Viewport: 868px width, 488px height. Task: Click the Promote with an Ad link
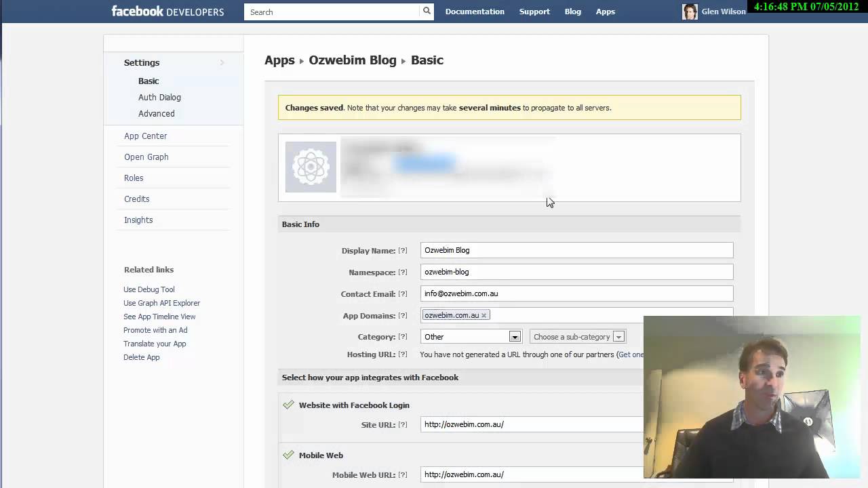pos(155,330)
